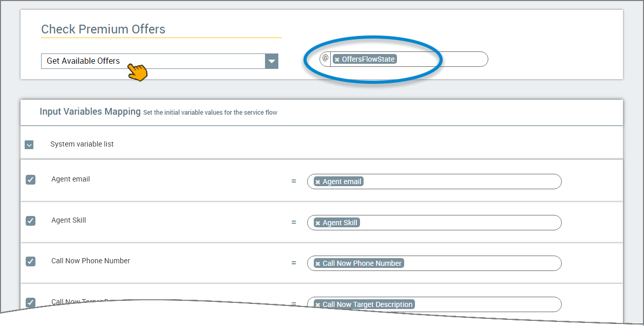This screenshot has width=644, height=326.
Task: Remove the Agent email value tag
Action: 318,182
